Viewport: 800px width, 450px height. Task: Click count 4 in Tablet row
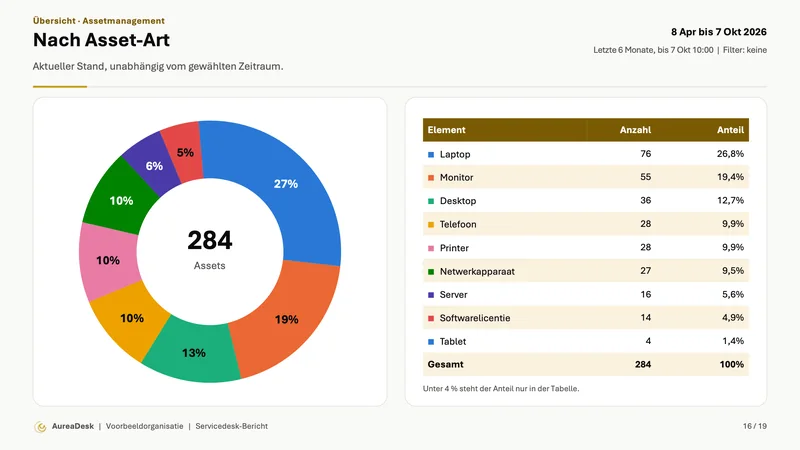[648, 341]
